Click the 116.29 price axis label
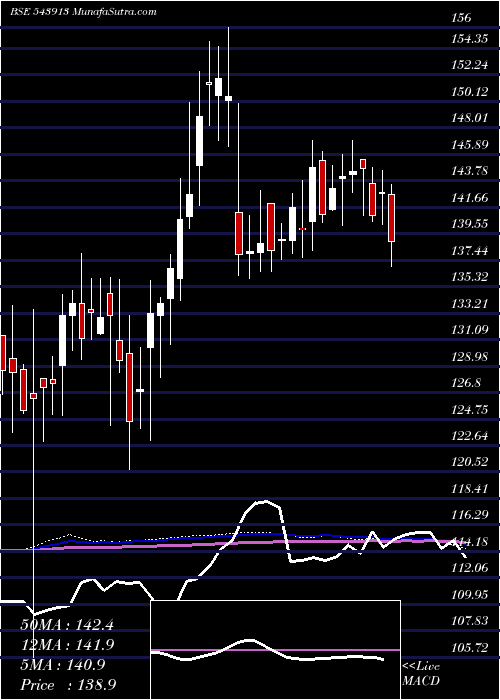The image size is (500, 700). point(470,515)
